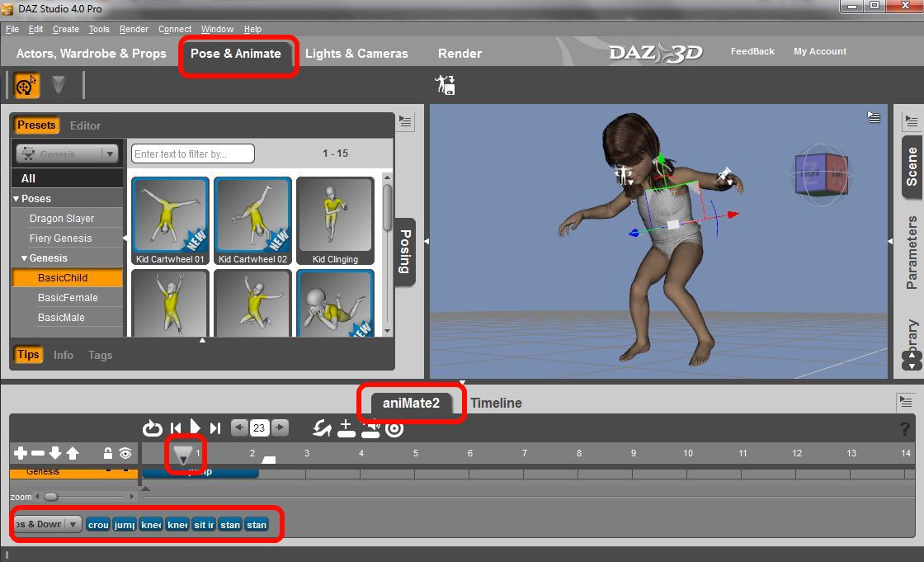Click zoom slider right arrow
The height and width of the screenshot is (562, 924).
tap(132, 497)
